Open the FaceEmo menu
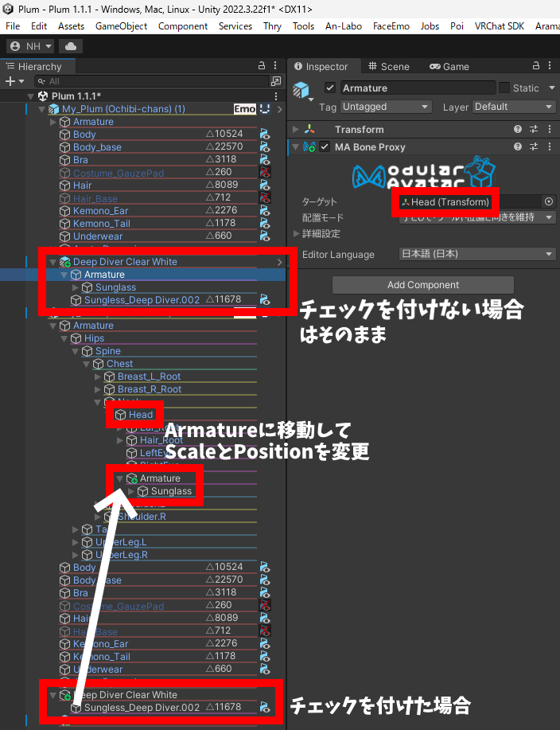This screenshot has width=560, height=730. 391,26
